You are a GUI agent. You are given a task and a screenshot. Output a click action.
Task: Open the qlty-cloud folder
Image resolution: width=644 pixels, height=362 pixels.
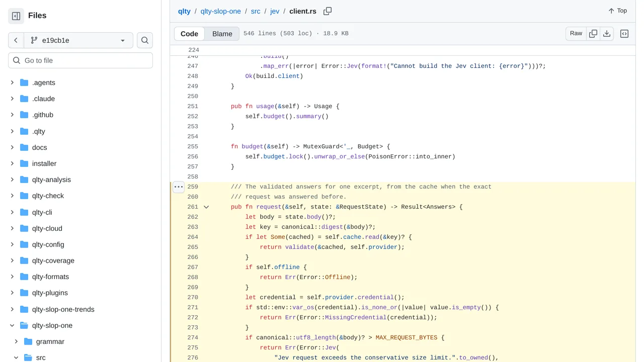click(x=47, y=228)
